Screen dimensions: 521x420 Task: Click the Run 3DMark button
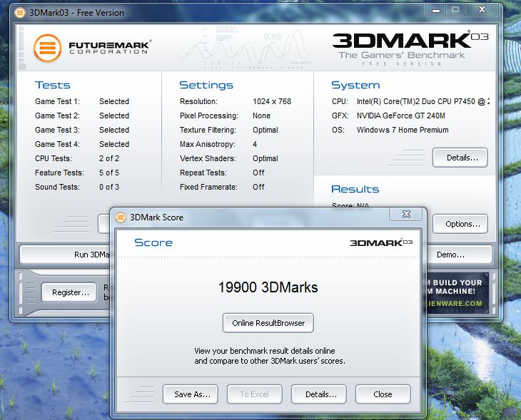pyautogui.click(x=65, y=255)
